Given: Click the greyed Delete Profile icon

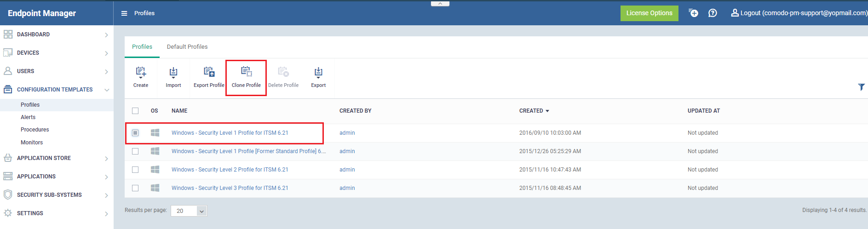Looking at the screenshot, I should (283, 72).
